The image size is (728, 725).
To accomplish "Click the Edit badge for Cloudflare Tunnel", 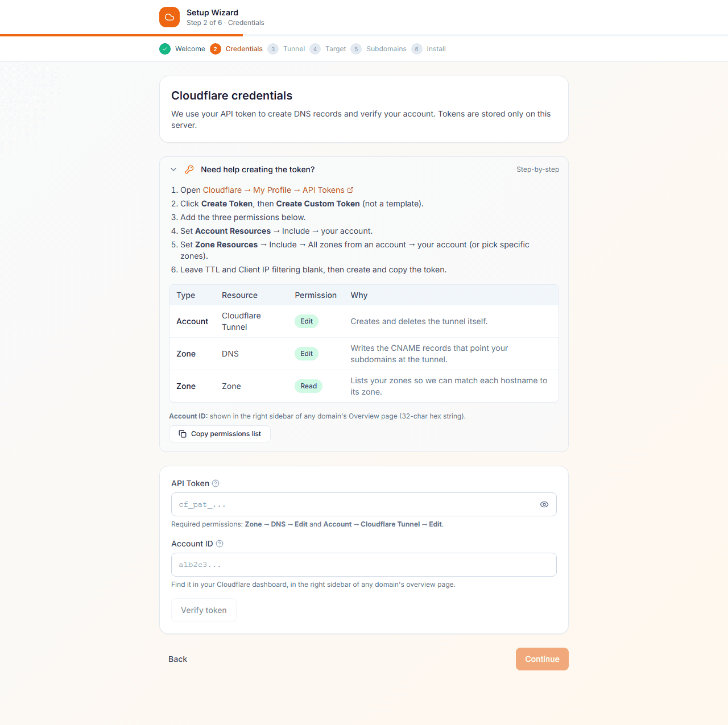I will tap(307, 321).
